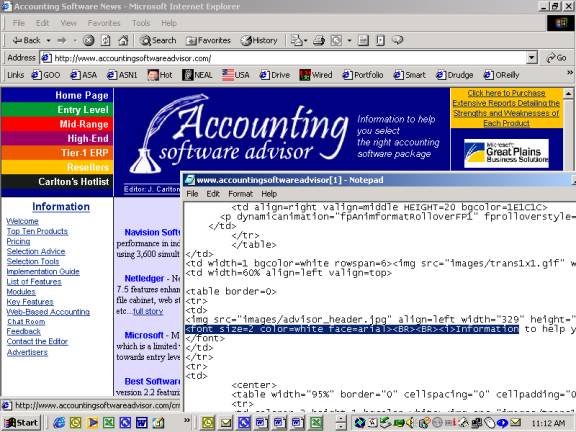The width and height of the screenshot is (576, 432).
Task: Open the Tier-1 ERP navigation tab
Action: (x=57, y=153)
